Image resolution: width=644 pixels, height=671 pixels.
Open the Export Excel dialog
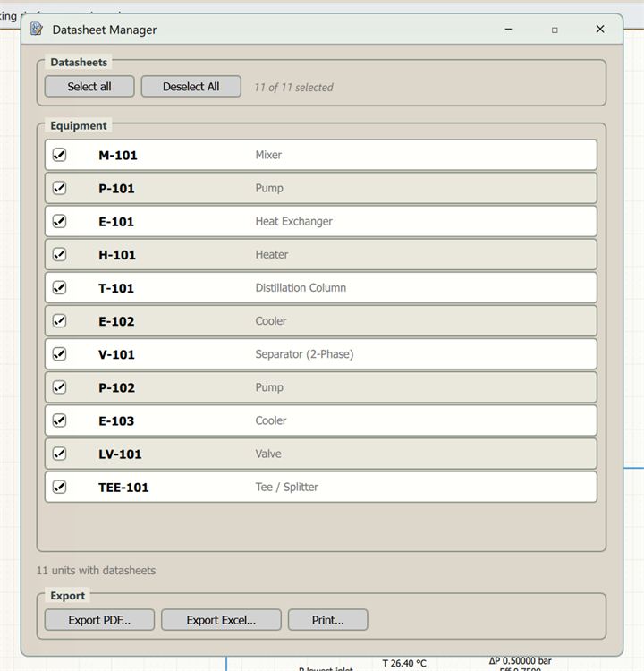point(221,620)
